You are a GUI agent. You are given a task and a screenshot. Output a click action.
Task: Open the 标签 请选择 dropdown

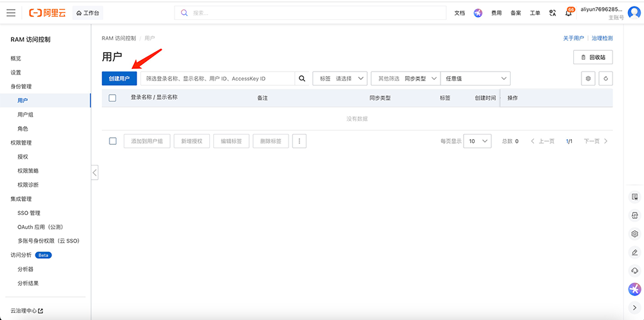[x=340, y=79]
